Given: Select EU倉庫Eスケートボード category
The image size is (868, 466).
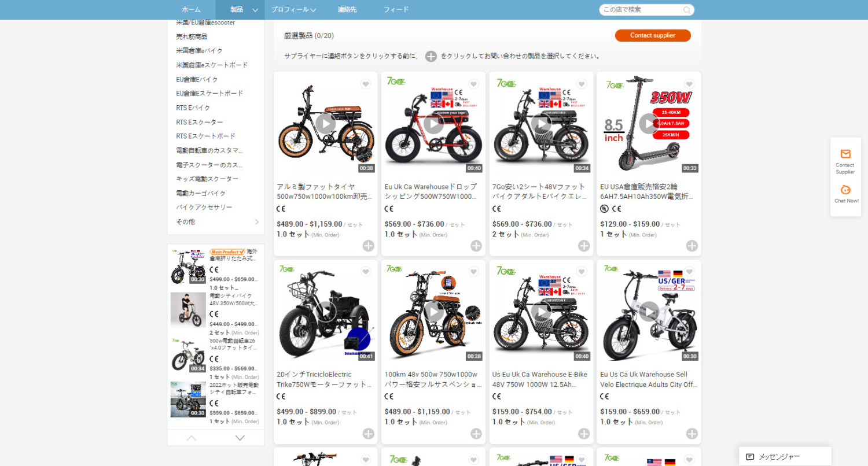Looking at the screenshot, I should pyautogui.click(x=209, y=93).
